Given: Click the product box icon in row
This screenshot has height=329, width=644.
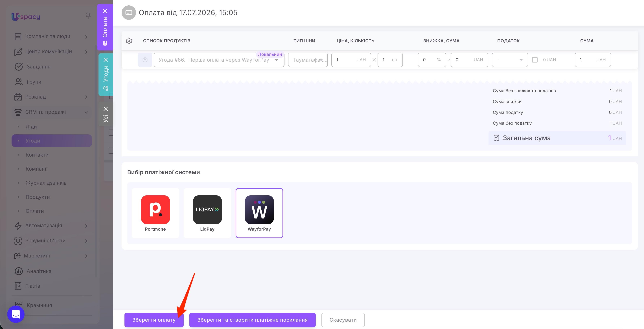Looking at the screenshot, I should pos(145,60).
